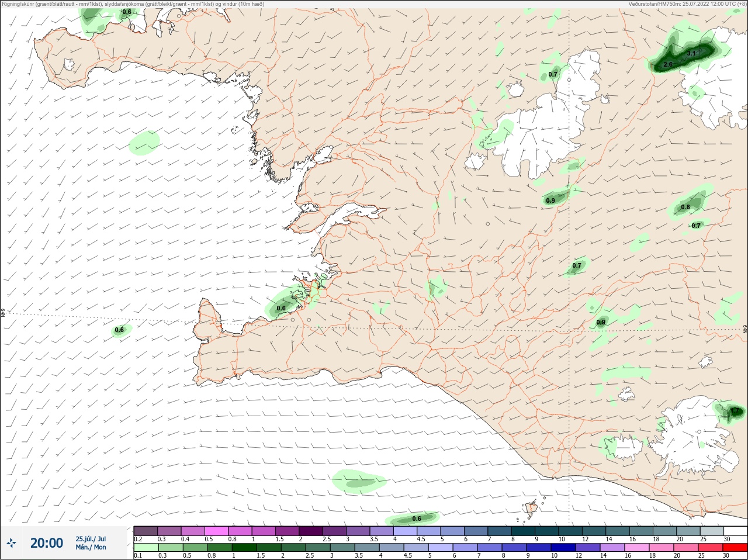This screenshot has width=748, height=560.
Task: Pick upper legend swatch labeled 12
Action: click(x=594, y=531)
